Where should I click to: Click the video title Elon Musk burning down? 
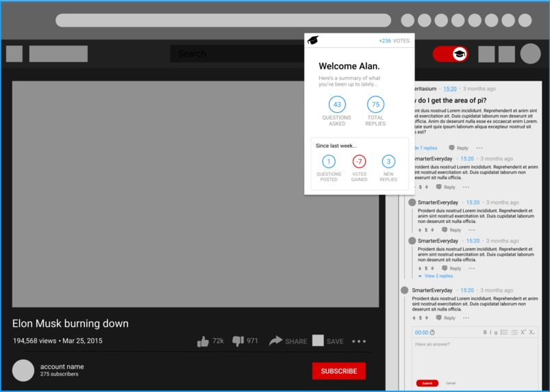point(71,324)
